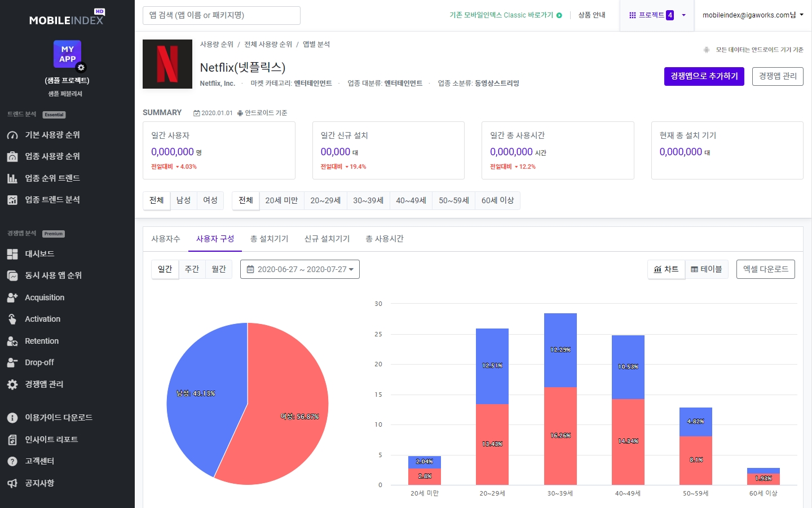Click the 대시보드 grid icon

[12, 254]
